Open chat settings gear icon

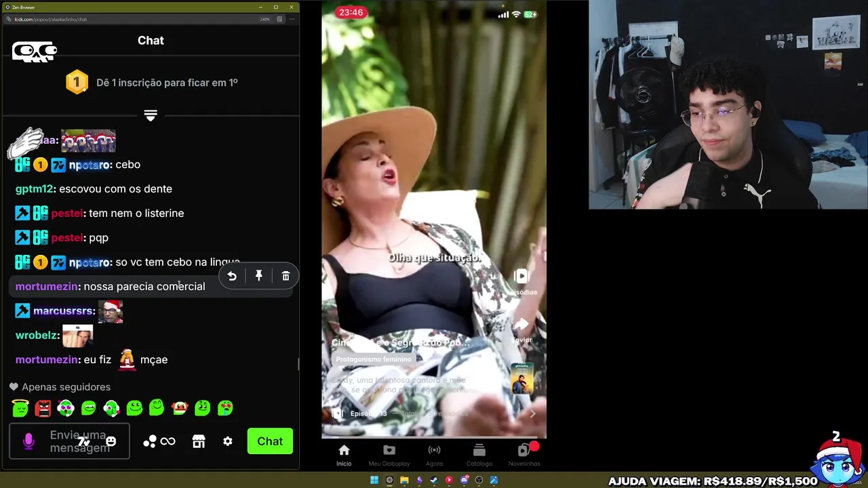228,441
